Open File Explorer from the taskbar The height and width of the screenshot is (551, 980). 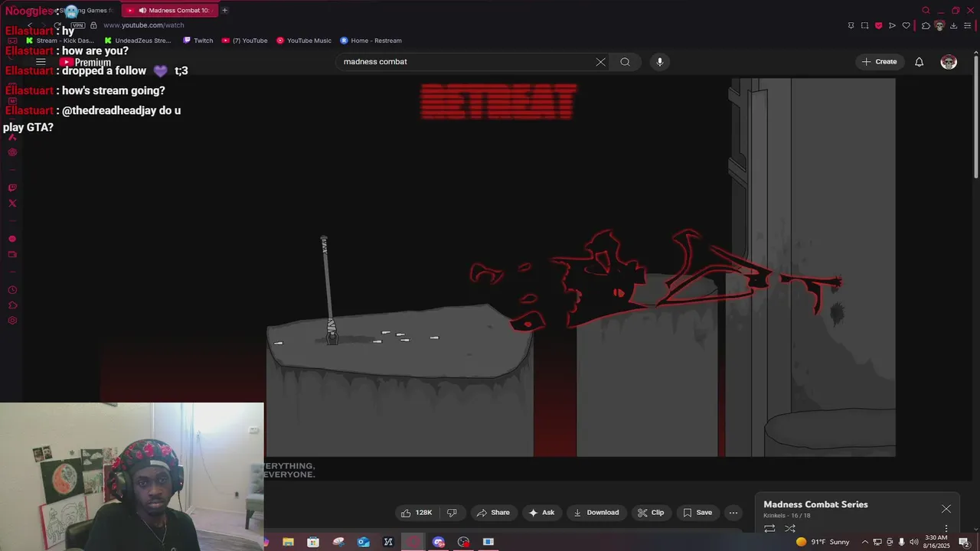[x=288, y=542]
